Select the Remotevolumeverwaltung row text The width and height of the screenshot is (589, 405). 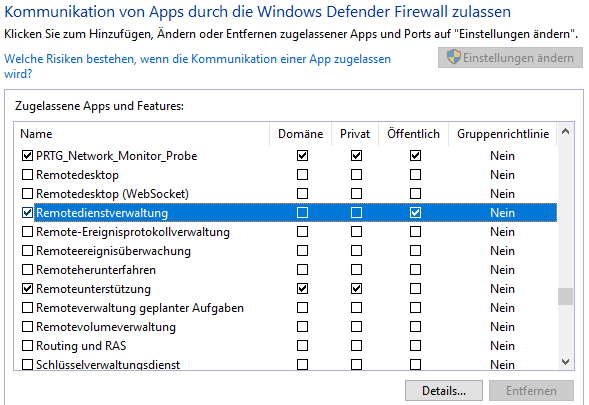[106, 327]
